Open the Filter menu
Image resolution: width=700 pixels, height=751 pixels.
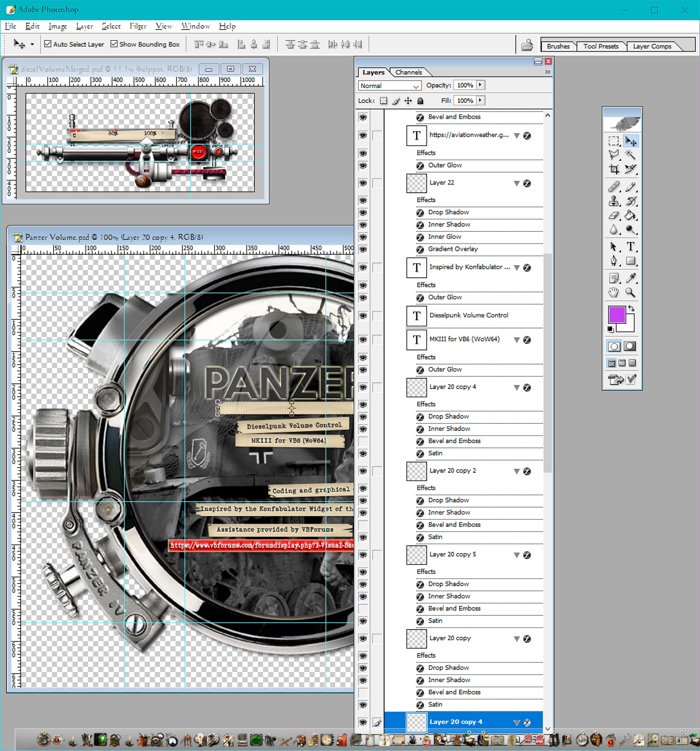138,26
